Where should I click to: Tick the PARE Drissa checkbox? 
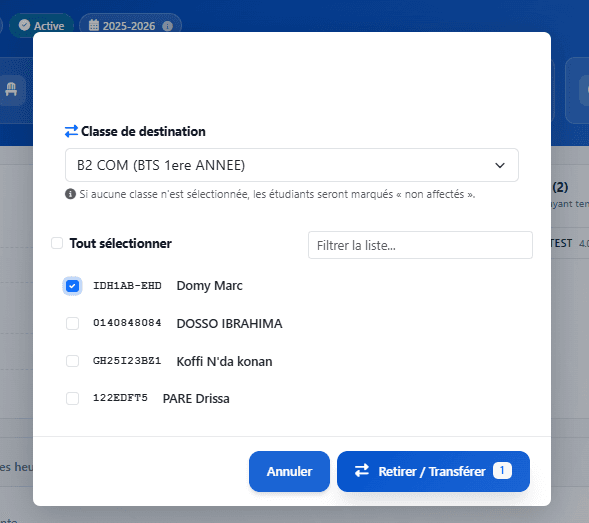coord(72,398)
